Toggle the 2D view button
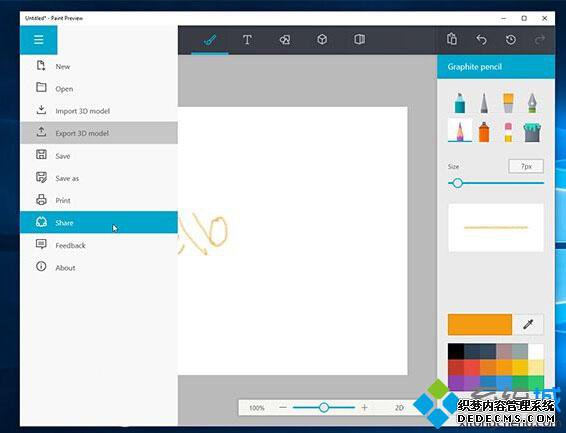 point(399,408)
